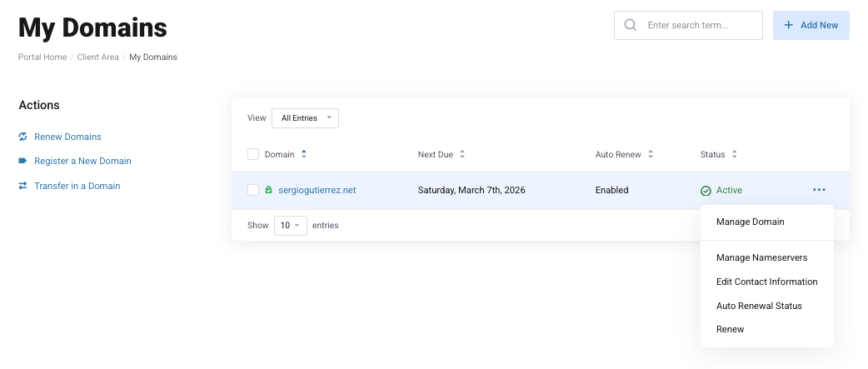Screen dimensions: 868x369
Task: Click the green lock icon beside sergiogutierrez.net
Action: click(269, 190)
